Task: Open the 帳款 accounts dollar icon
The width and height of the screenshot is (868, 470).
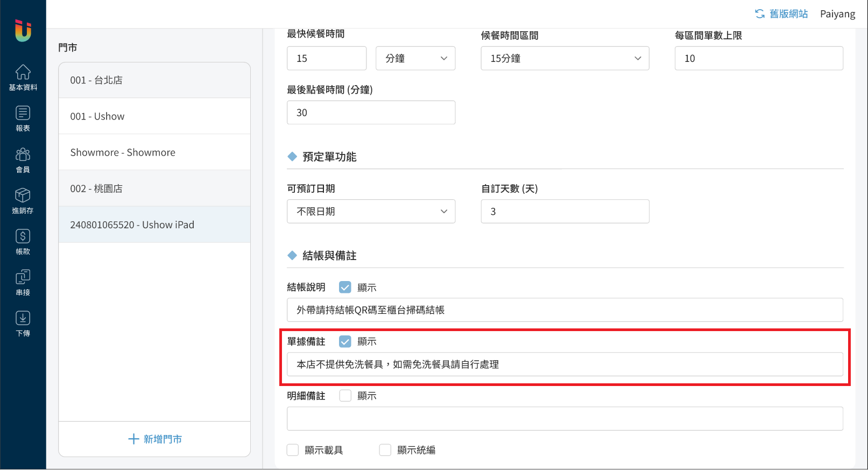Action: click(x=23, y=236)
